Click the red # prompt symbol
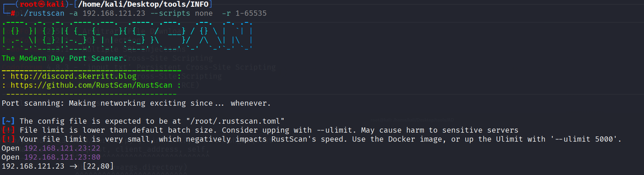 [13, 13]
